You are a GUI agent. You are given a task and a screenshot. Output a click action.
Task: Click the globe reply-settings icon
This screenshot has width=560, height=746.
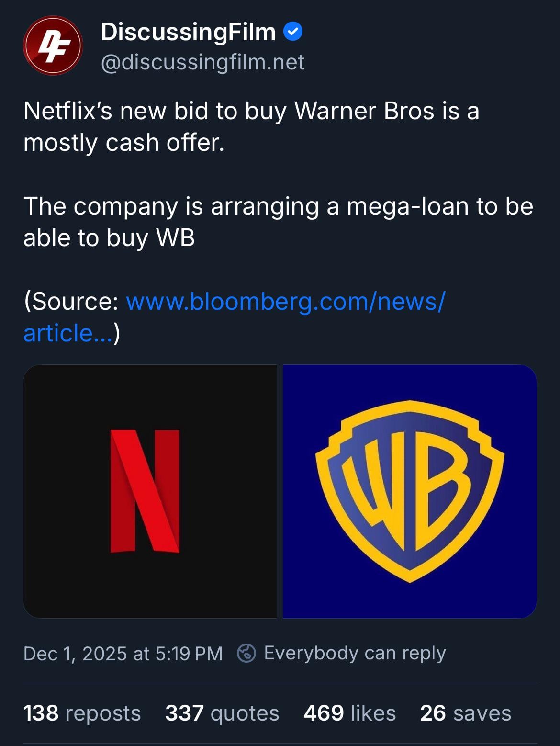(x=246, y=653)
